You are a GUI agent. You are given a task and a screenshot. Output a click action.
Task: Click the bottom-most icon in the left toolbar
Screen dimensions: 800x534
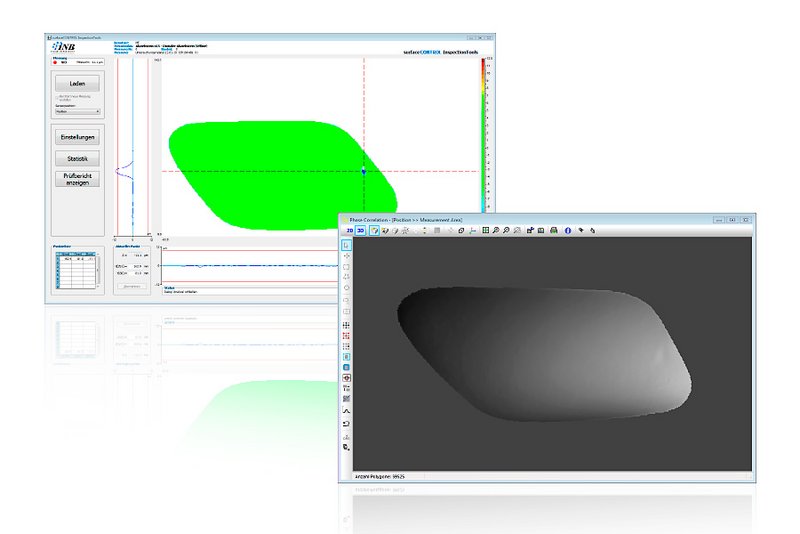coord(346,447)
